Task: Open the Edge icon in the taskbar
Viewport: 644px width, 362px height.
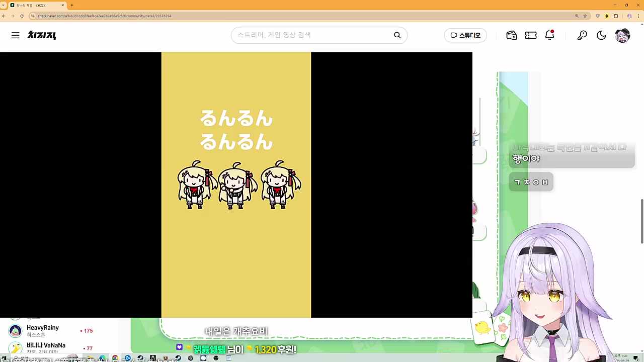Action: (102, 358)
